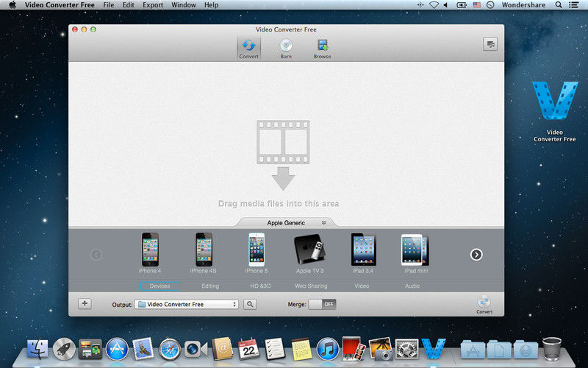588x368 pixels.
Task: Select the iPad mini preset
Action: tap(416, 253)
